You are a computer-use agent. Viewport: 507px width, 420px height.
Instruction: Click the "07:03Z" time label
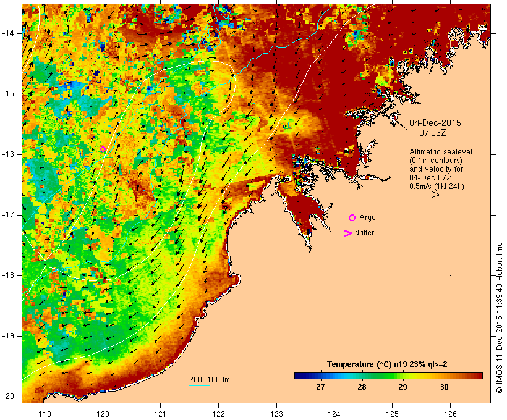(x=433, y=133)
